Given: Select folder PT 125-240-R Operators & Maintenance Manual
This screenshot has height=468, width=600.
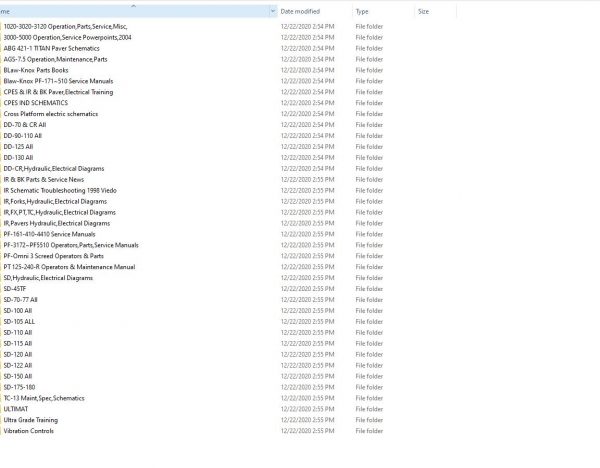Looking at the screenshot, I should (69, 267).
